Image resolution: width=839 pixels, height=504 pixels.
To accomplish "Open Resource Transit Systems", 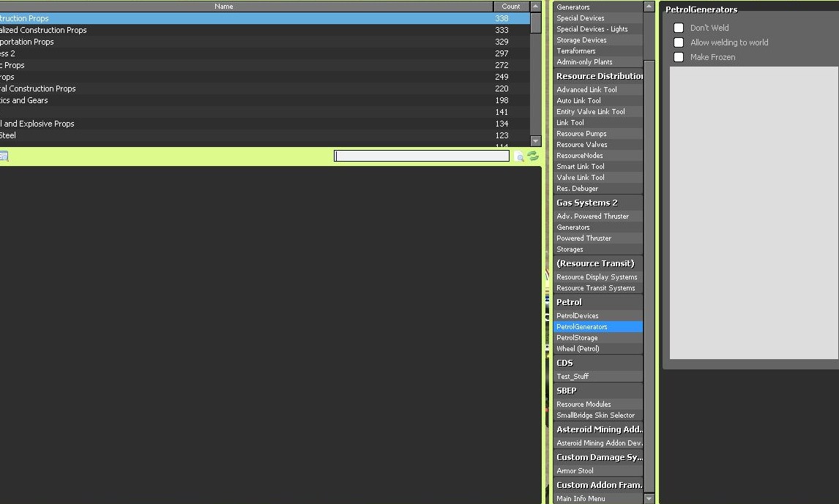I will click(x=597, y=288).
